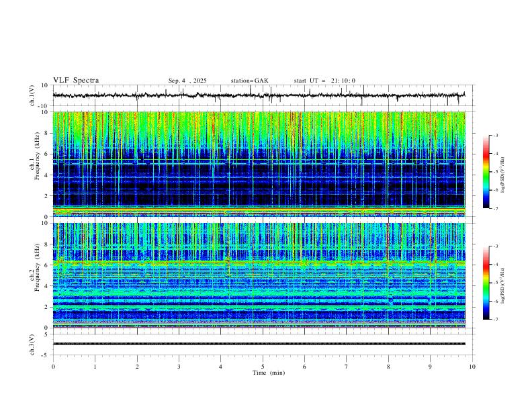Click the ch.1 voltage waveform trace
Image resolution: width=532 pixels, height=411 pixels.
pos(259,95)
